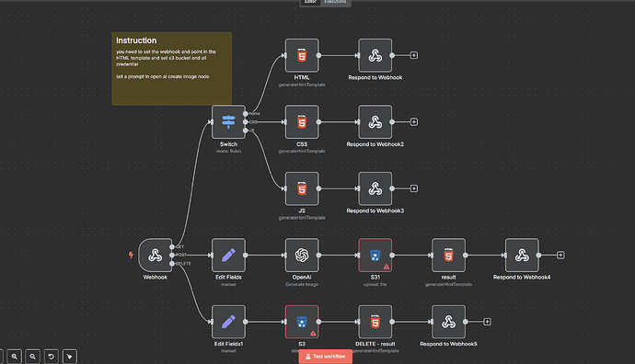Open the OpenAI Generate Image node

[x=302, y=255]
